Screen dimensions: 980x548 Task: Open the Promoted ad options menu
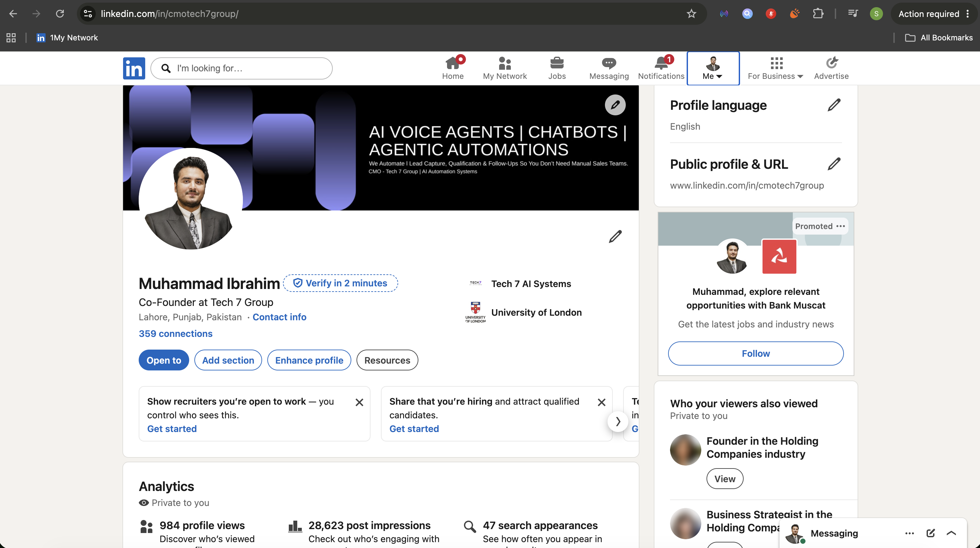point(840,226)
